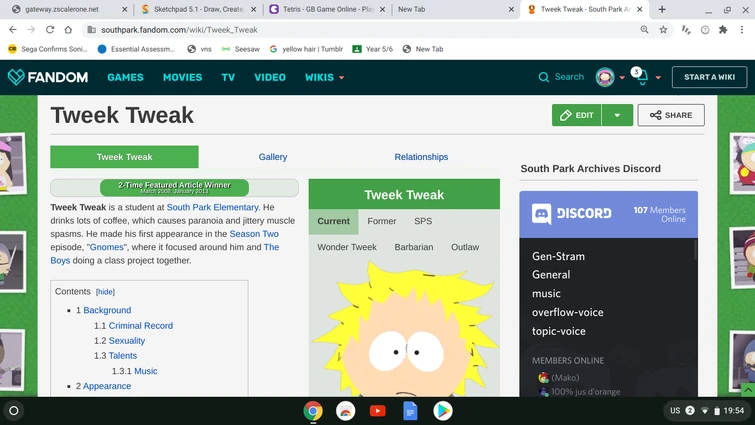
Task: Expand the WIKIS dropdown menu
Action: [324, 77]
